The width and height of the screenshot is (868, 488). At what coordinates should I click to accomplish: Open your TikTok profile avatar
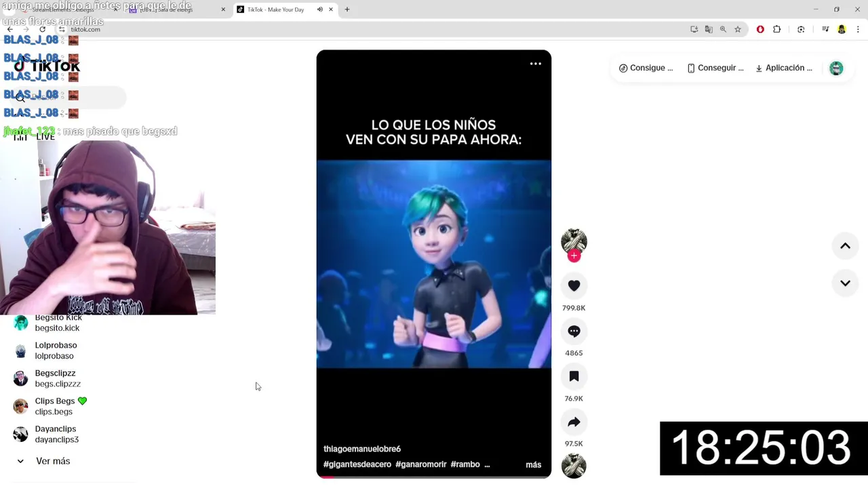836,68
